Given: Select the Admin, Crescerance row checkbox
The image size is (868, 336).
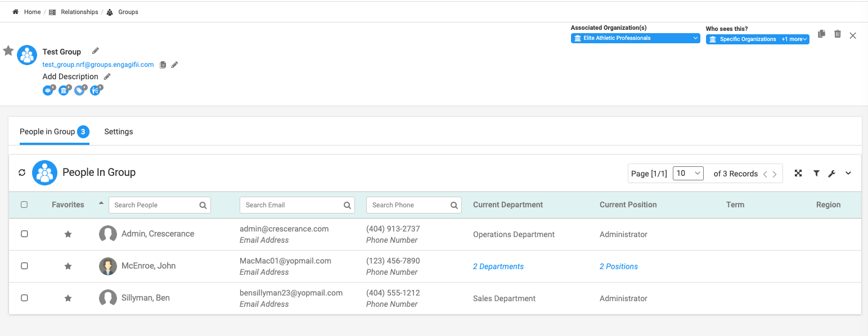Looking at the screenshot, I should coord(24,234).
